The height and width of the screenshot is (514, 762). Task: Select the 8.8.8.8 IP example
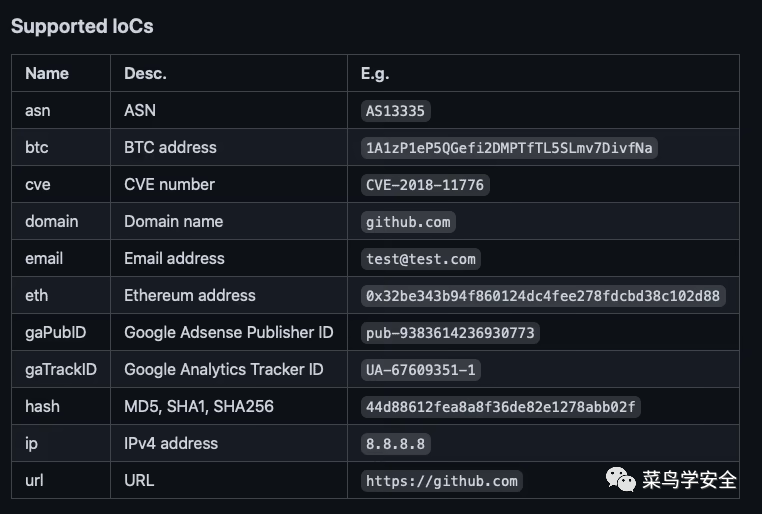pos(395,444)
